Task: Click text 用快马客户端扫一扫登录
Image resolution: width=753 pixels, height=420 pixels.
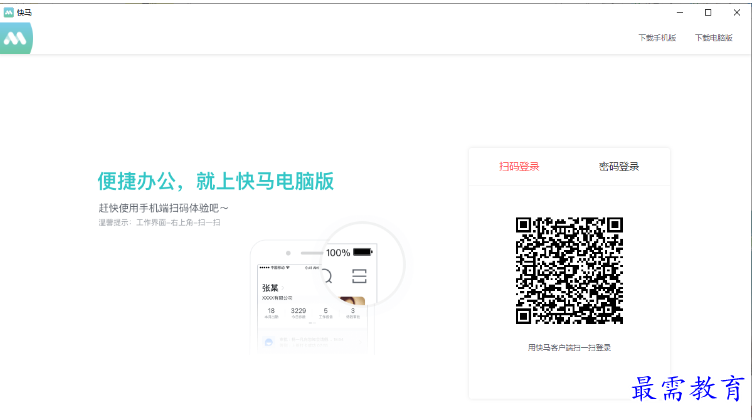Action: coord(569,348)
